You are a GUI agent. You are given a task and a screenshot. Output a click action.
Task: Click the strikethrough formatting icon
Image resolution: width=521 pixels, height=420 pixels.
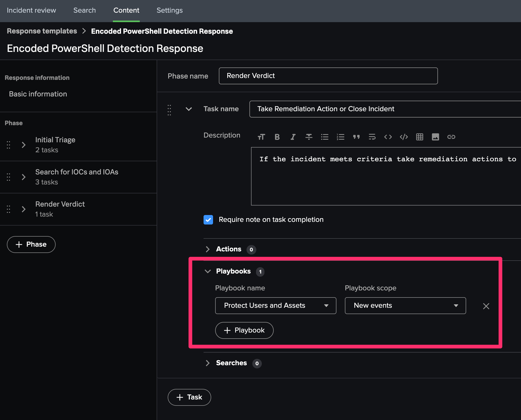pos(309,137)
